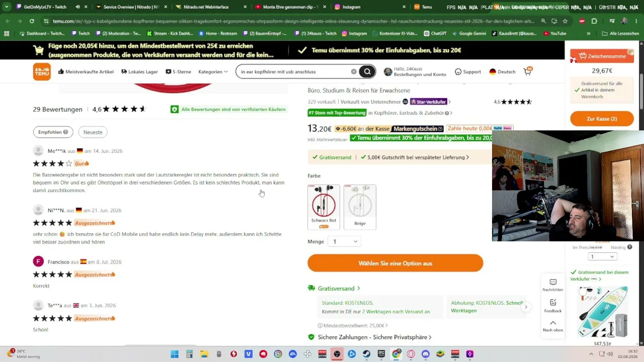Clear the search field with the X icon

click(354, 72)
